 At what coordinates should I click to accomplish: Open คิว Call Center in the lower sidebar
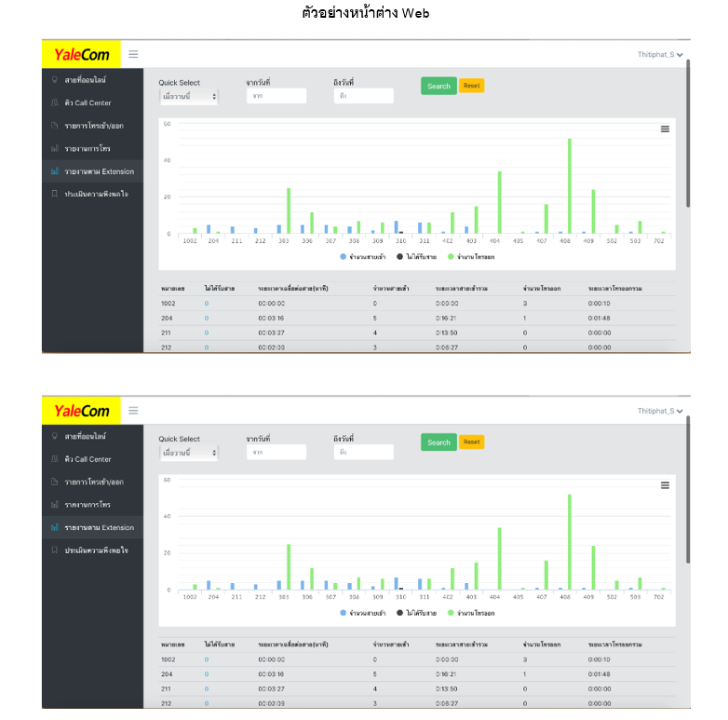tap(88, 459)
